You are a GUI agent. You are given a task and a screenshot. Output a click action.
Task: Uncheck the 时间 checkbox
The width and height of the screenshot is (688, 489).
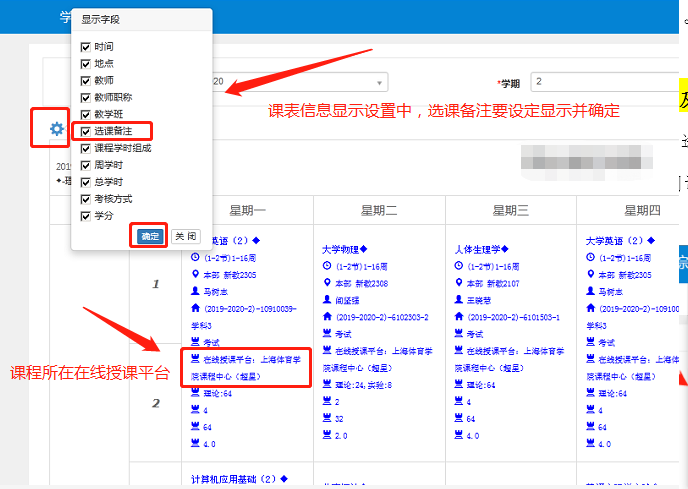pyautogui.click(x=86, y=47)
